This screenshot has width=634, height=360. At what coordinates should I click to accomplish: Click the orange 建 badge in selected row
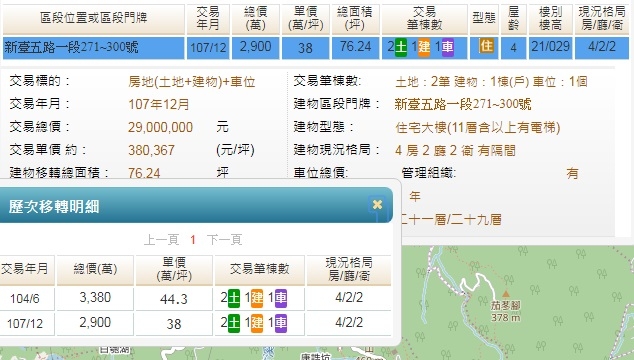(424, 47)
